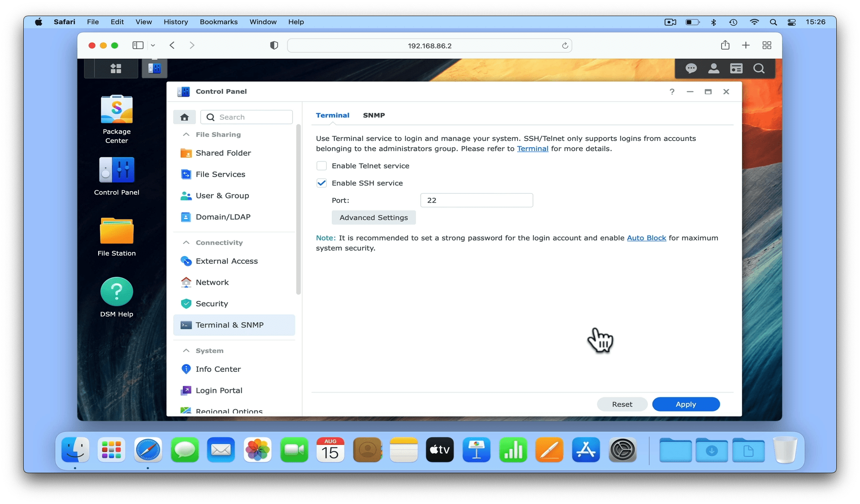860x504 pixels.
Task: Open DSM user options person icon
Action: click(714, 68)
